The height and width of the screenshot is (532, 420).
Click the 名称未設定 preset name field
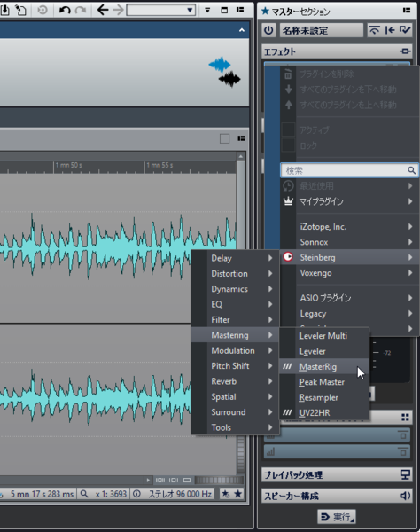click(321, 30)
